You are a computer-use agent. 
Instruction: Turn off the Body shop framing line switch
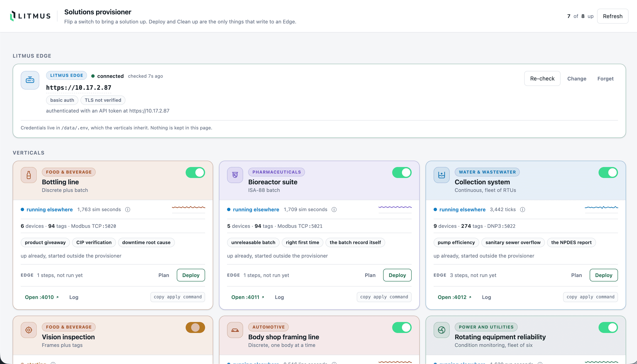pyautogui.click(x=402, y=327)
